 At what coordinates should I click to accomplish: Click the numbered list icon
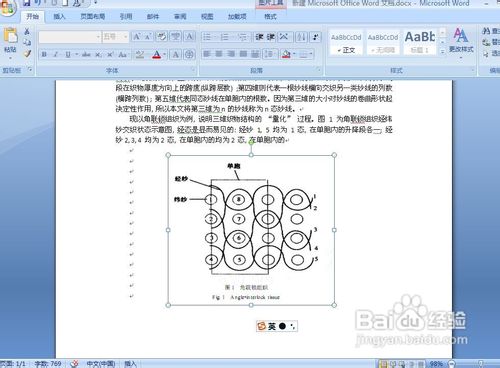tap(226, 37)
